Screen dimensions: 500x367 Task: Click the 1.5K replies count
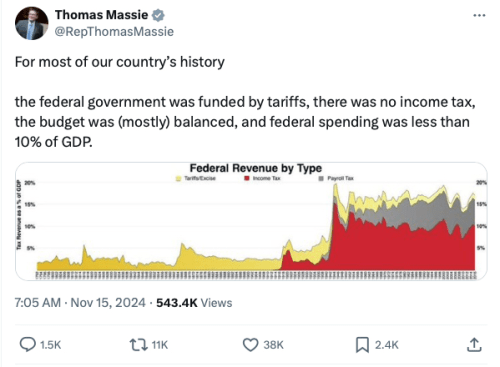(x=50, y=345)
